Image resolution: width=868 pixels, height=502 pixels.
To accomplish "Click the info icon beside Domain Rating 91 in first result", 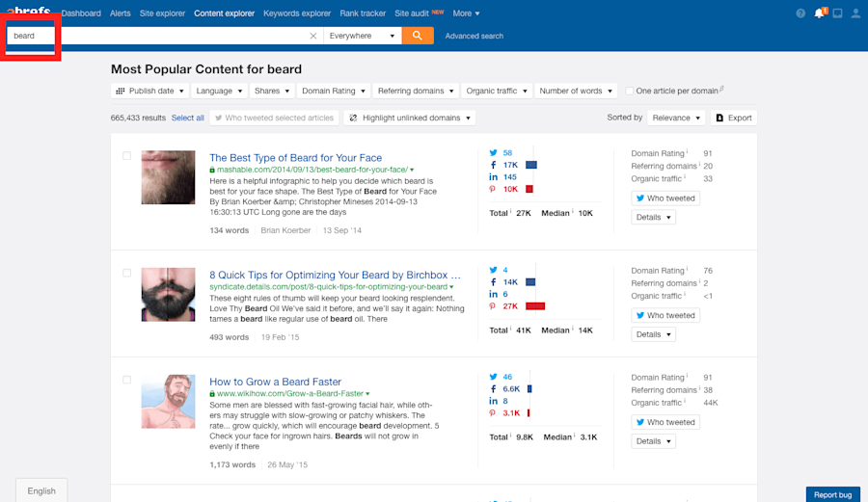I will coord(687,151).
